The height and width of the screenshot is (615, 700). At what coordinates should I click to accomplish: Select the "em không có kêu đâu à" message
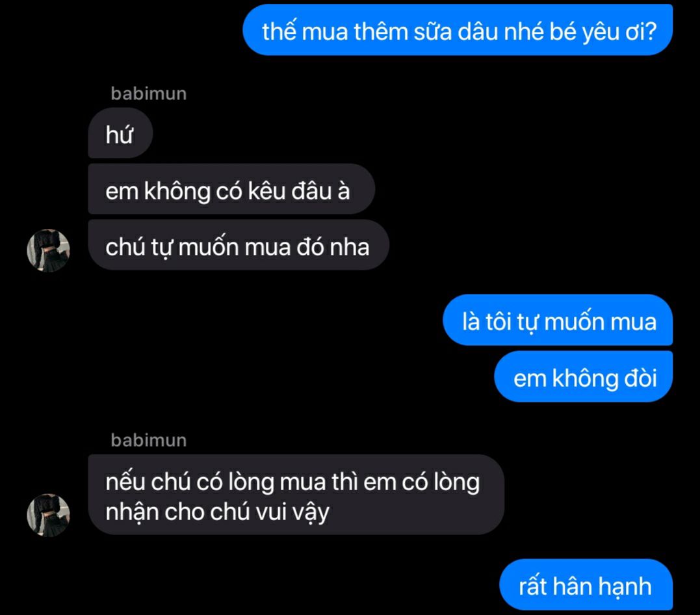[x=231, y=189]
